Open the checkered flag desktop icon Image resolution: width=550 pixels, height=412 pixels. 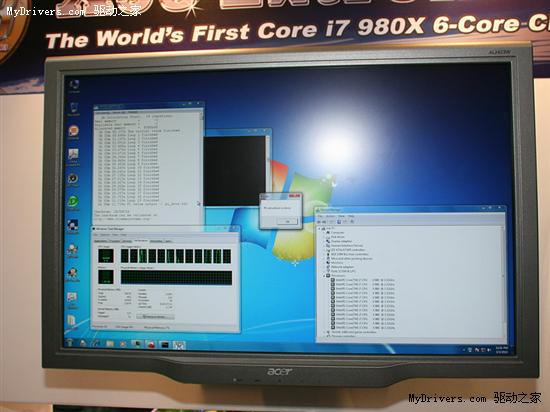(73, 226)
